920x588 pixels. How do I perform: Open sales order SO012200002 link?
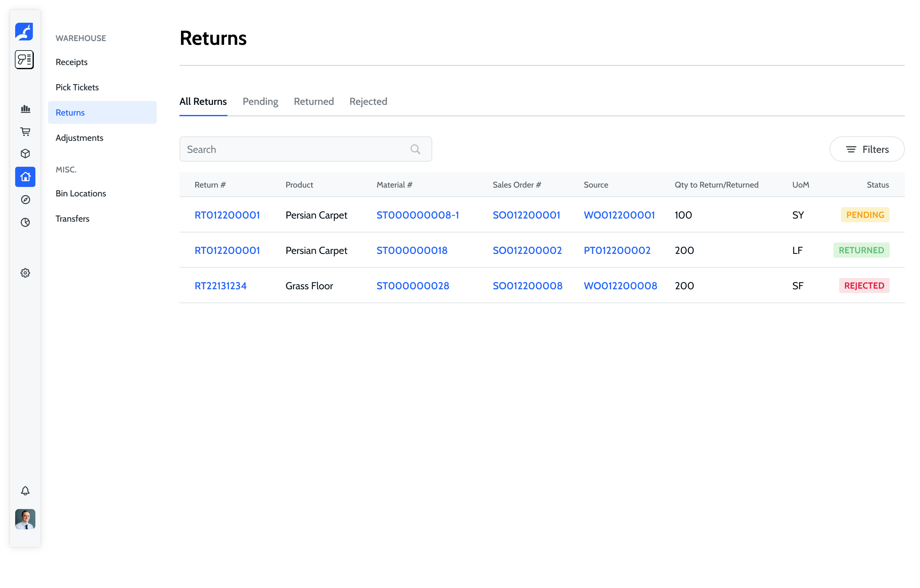(527, 250)
